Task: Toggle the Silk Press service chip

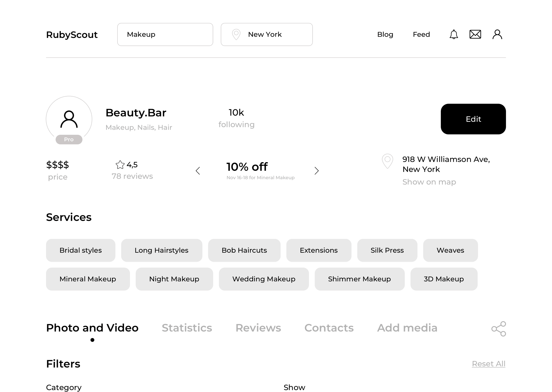Action: 387,250
